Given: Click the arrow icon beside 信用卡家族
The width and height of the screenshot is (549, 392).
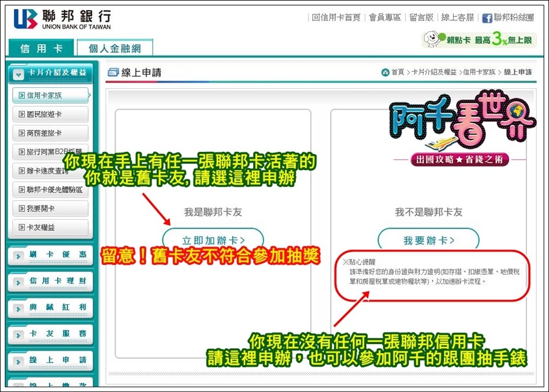Looking at the screenshot, I should click(x=22, y=95).
